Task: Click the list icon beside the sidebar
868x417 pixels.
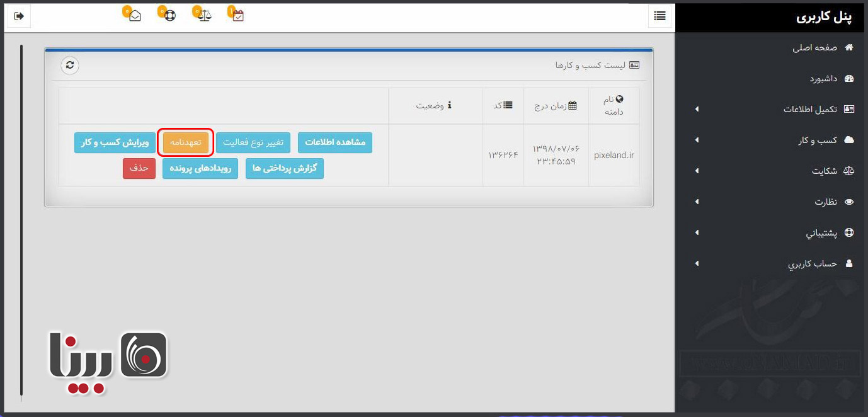Action: tap(660, 16)
